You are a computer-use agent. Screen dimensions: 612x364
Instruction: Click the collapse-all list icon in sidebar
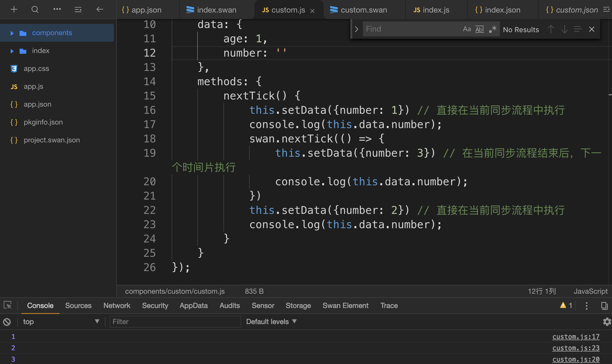78,10
